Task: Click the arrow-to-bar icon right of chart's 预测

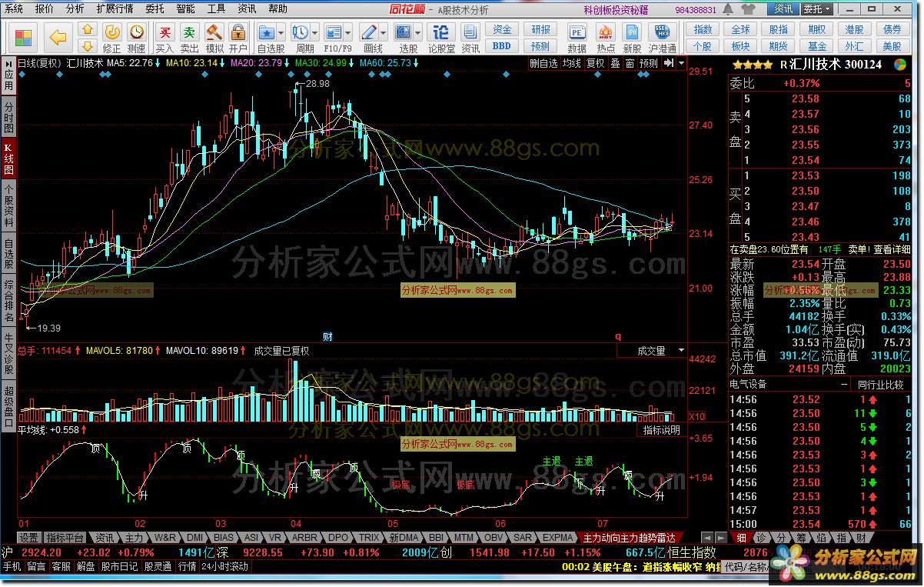Action: [669, 63]
